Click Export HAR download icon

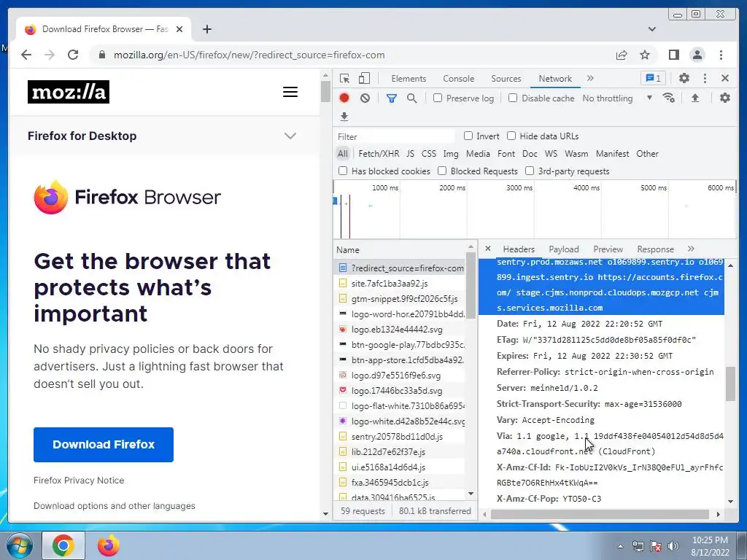click(x=344, y=116)
